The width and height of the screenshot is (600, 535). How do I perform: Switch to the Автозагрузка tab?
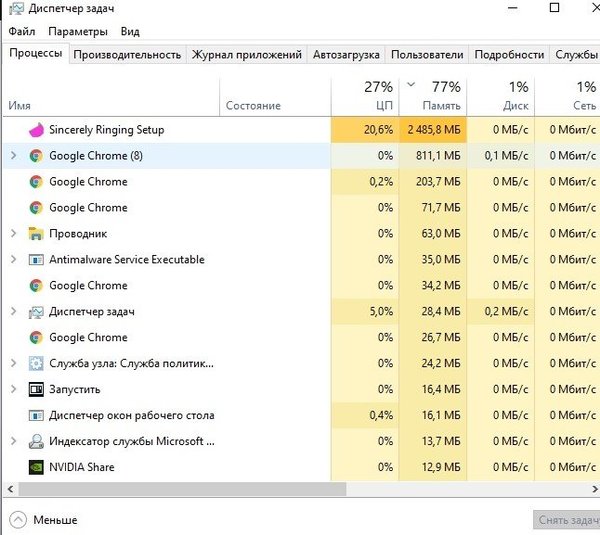click(345, 55)
